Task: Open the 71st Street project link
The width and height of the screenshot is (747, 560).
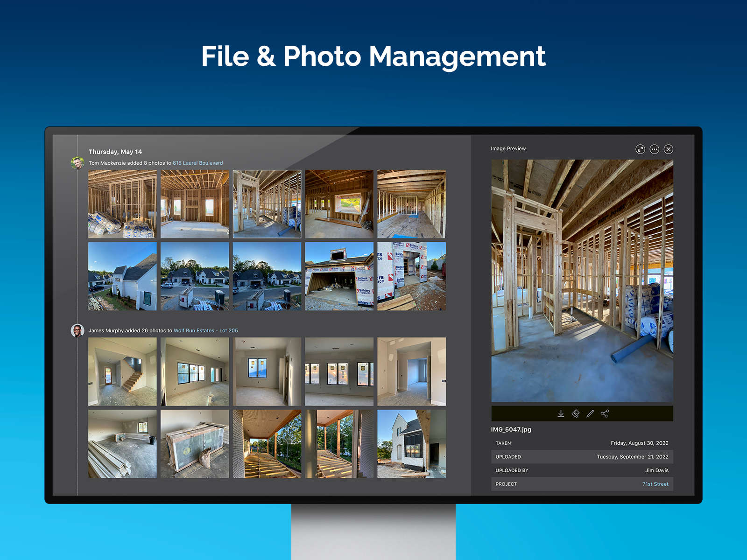Action: (655, 484)
